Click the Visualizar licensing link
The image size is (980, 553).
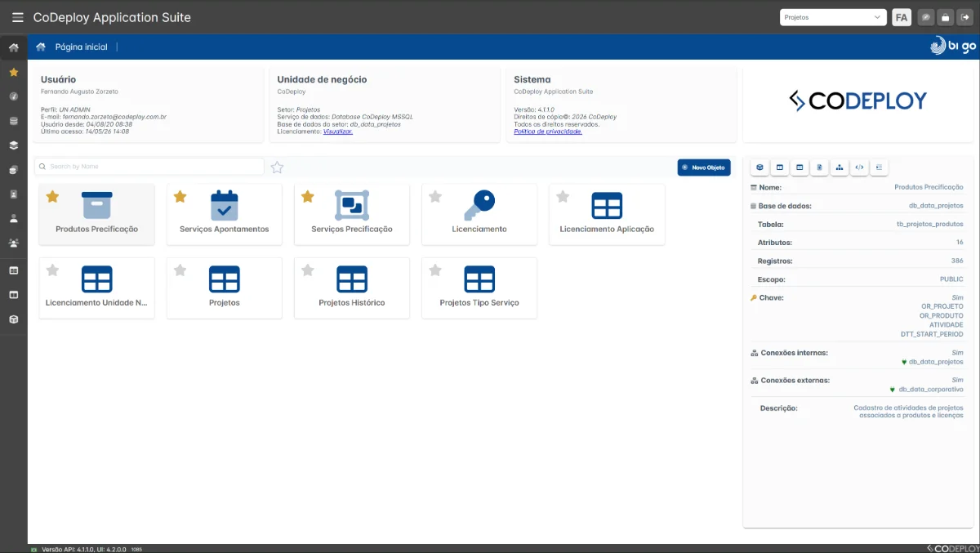tap(338, 132)
